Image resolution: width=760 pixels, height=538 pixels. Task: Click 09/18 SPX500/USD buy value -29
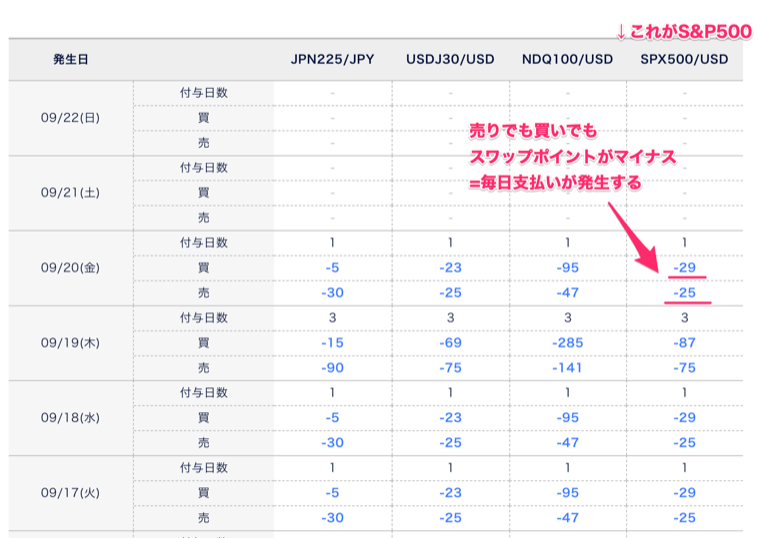[684, 418]
